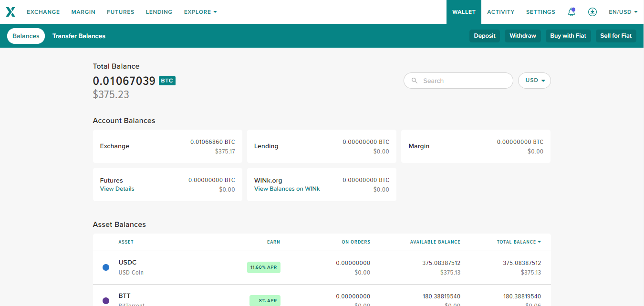Click the Withdraw button
The image size is (644, 306).
pos(523,36)
